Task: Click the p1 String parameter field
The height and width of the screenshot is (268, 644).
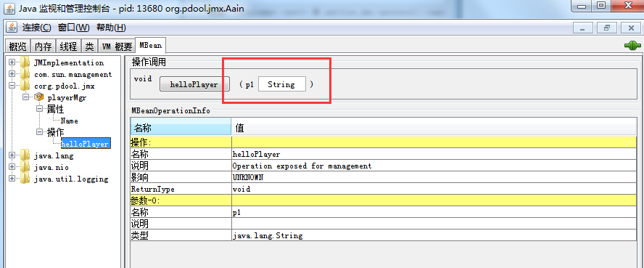Action: [x=281, y=85]
